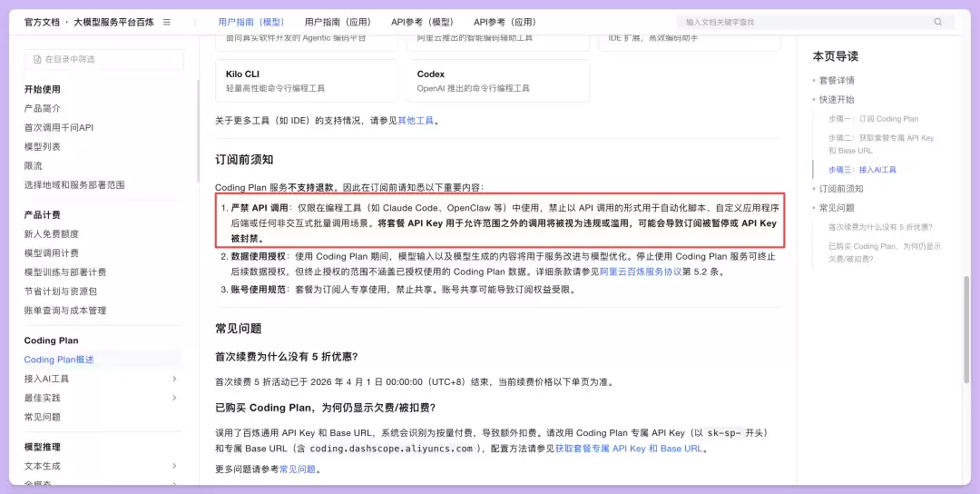Open 账单查询与成本管理 sidebar page
Screen dimensions: 980x494
tap(65, 311)
